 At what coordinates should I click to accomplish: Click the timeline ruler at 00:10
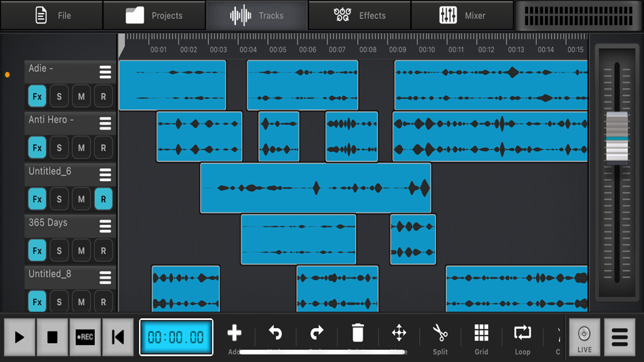426,49
